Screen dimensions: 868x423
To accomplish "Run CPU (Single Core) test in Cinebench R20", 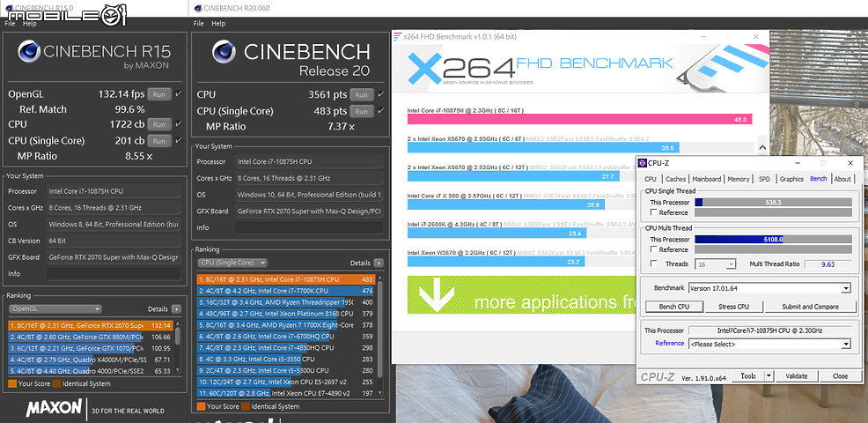I will click(x=362, y=111).
